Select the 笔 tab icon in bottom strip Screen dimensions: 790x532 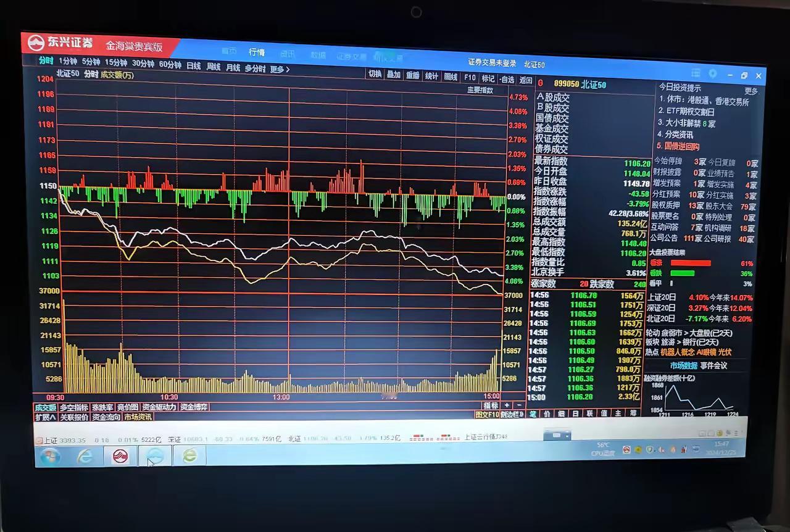pyautogui.click(x=533, y=414)
